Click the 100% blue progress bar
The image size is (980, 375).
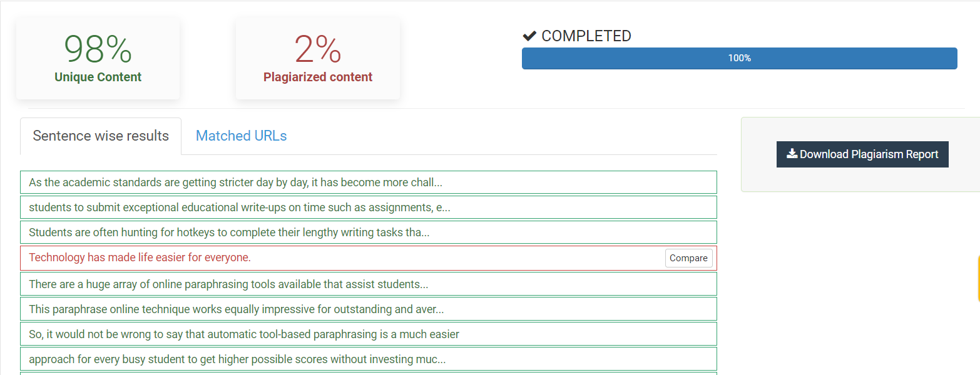[x=739, y=58]
